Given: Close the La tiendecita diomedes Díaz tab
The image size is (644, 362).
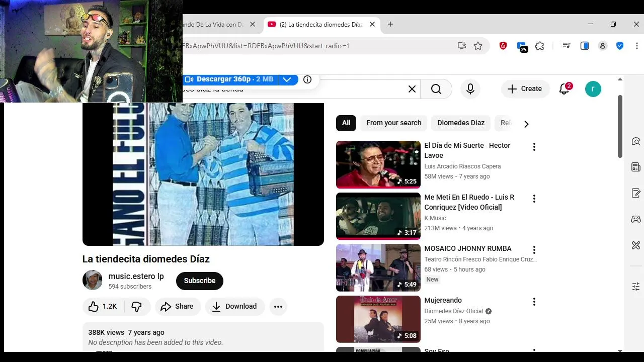Looking at the screenshot, I should tap(372, 24).
